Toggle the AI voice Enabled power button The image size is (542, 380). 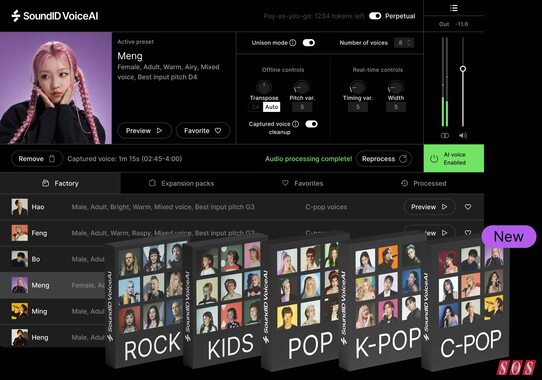(x=454, y=158)
